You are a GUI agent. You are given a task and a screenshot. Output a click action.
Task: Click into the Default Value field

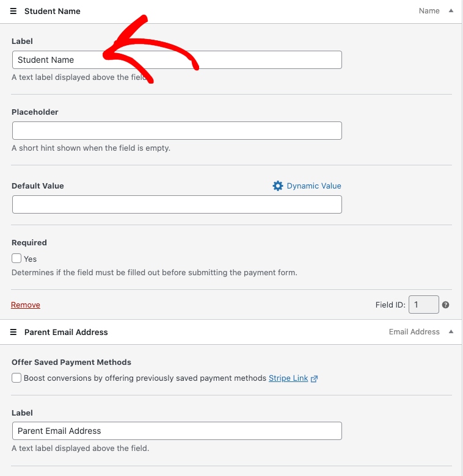[177, 204]
